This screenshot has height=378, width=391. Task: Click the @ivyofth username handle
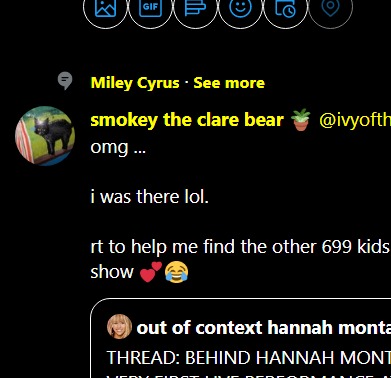[355, 120]
